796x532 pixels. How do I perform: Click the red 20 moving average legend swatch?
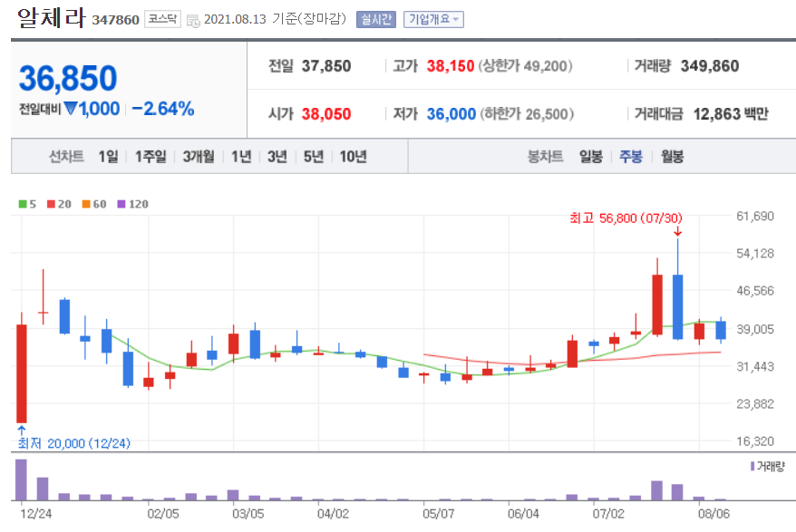51,204
